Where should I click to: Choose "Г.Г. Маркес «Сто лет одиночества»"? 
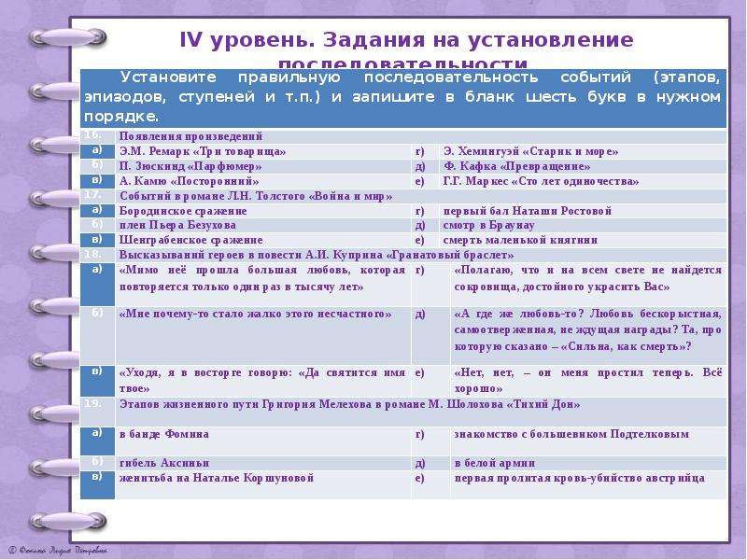pos(541,181)
